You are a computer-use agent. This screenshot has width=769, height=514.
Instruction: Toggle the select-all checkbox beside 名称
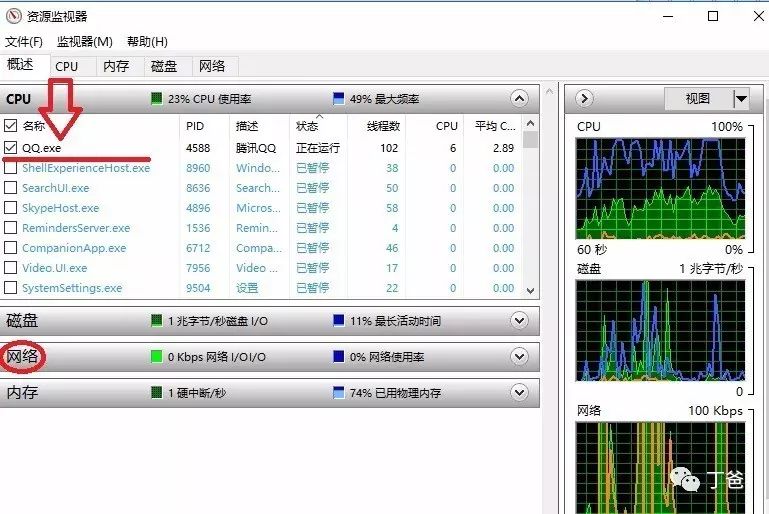[x=11, y=126]
